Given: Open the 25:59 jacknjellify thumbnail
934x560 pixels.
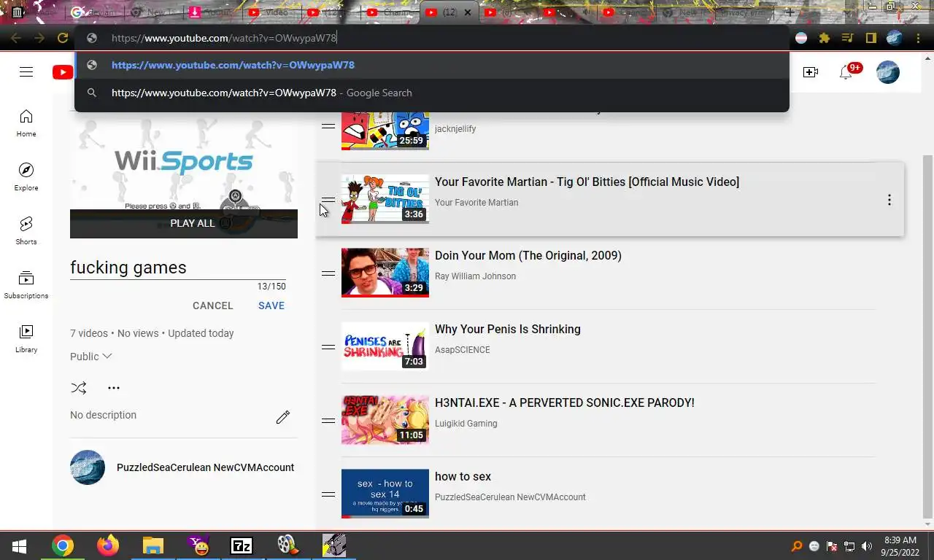Looking at the screenshot, I should pos(385,131).
